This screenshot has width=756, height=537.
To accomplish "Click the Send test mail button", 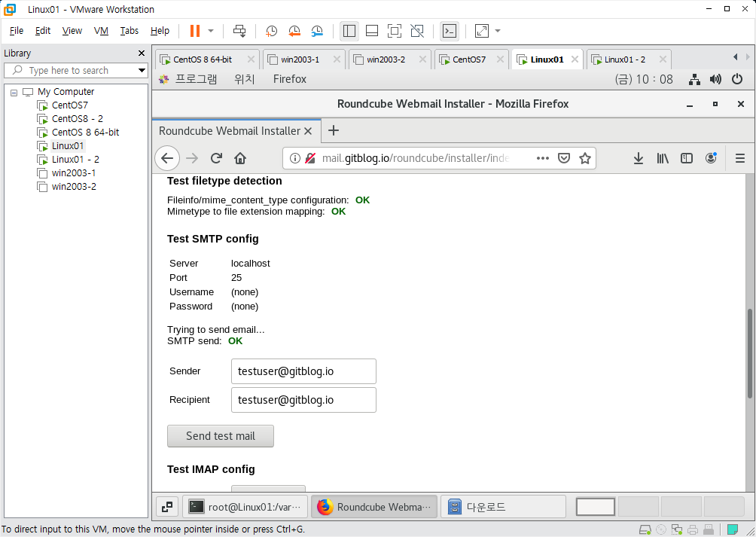I will (x=221, y=436).
